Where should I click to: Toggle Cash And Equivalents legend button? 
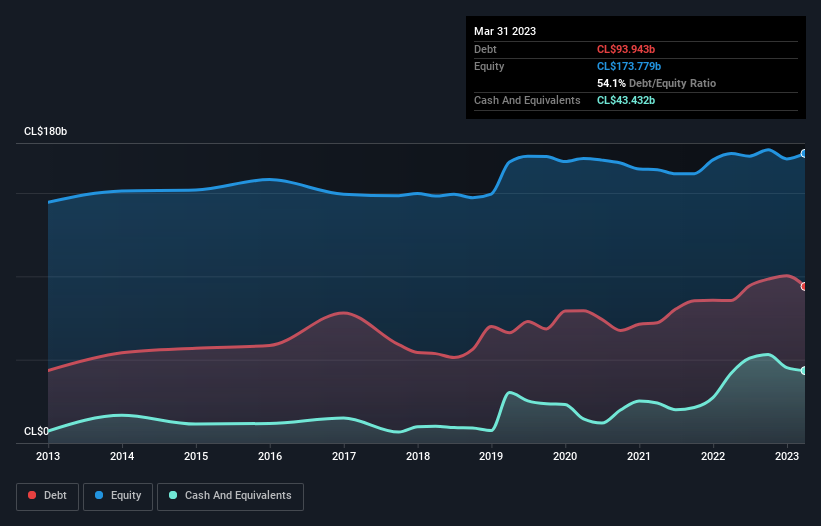(x=230, y=496)
